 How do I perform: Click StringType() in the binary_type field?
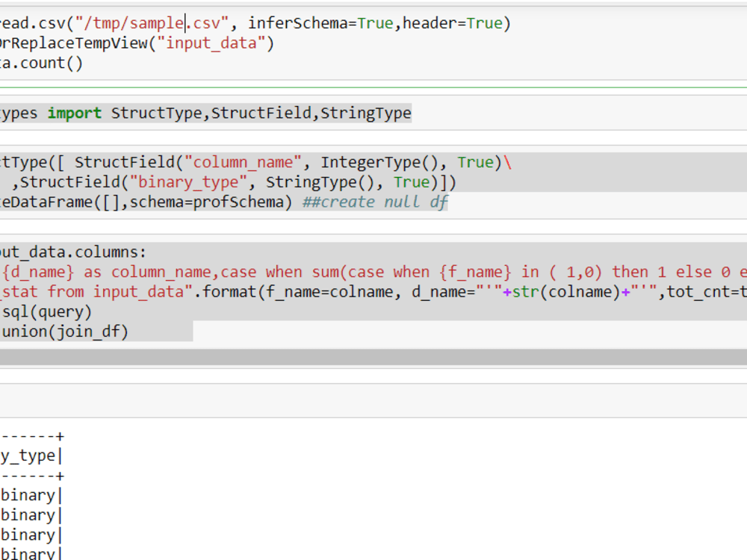point(320,182)
